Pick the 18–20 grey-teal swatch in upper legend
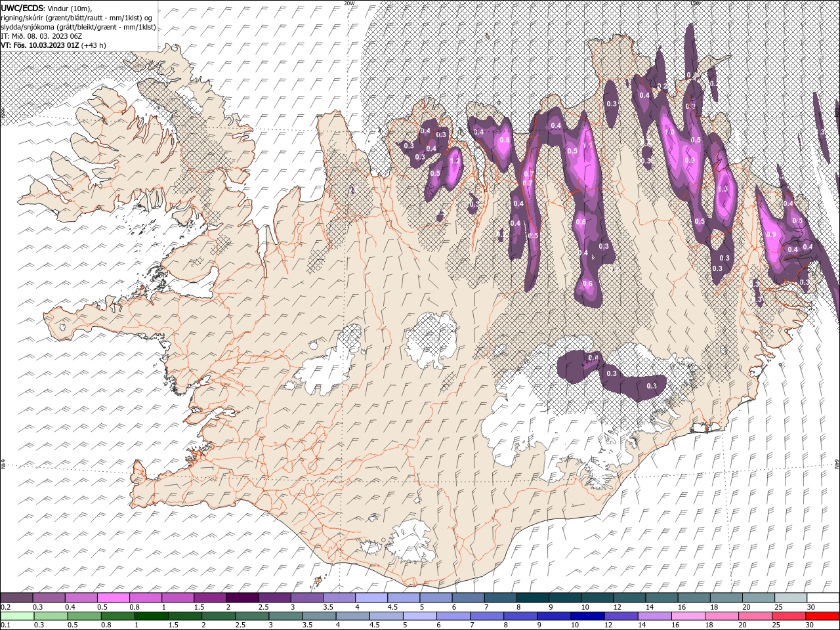This screenshot has height=630, width=840. click(x=725, y=598)
